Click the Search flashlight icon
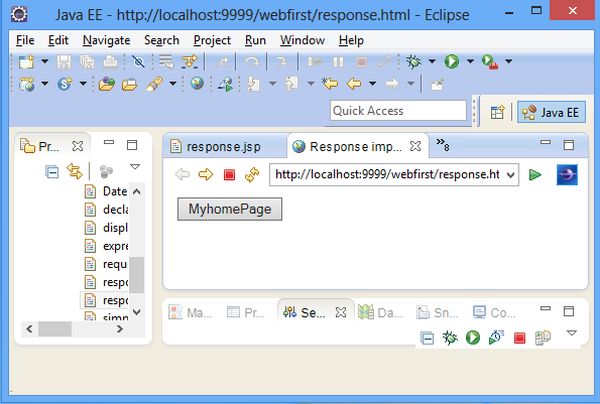Screen dimensions: 600x404 [154, 84]
